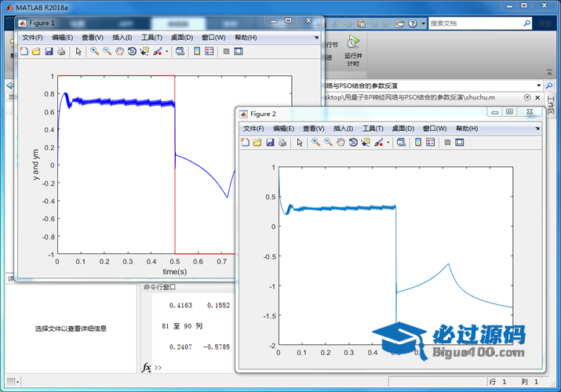Insert legend in Figure 2

pos(431,143)
